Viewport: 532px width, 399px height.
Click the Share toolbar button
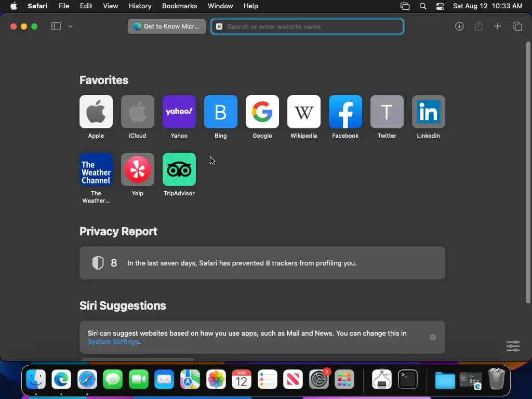pyautogui.click(x=478, y=26)
